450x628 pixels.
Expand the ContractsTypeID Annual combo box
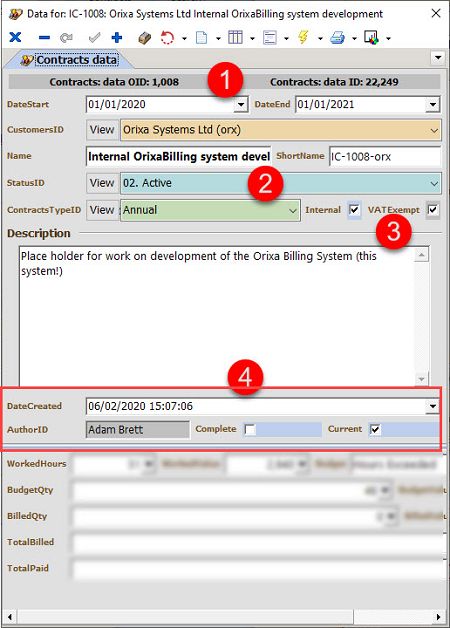293,211
